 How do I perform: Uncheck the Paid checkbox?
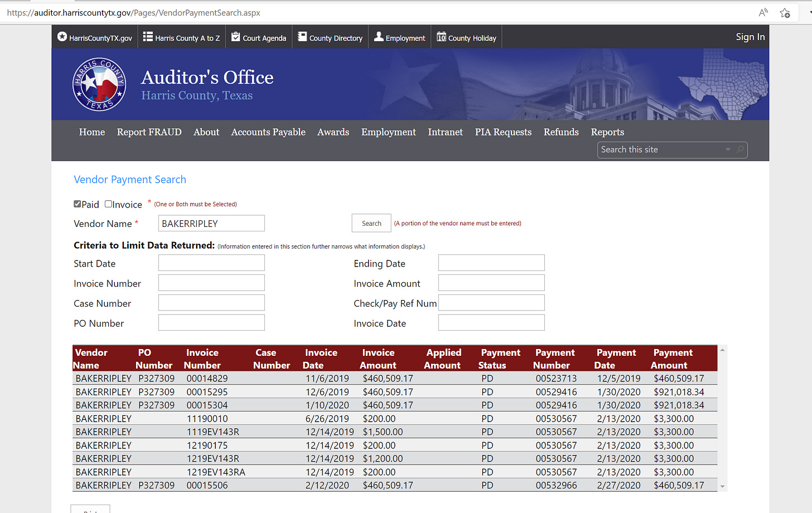pos(78,204)
